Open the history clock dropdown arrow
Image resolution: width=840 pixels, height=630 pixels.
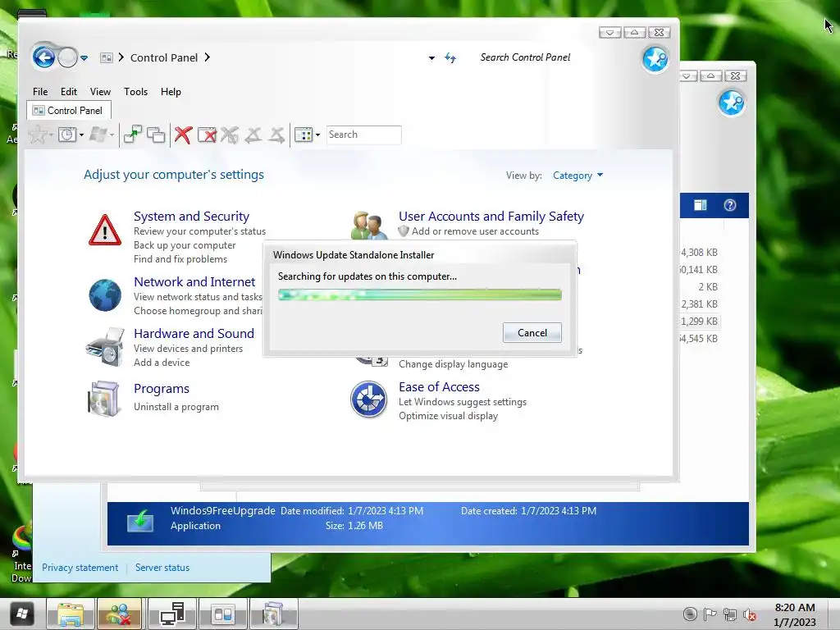pos(81,135)
